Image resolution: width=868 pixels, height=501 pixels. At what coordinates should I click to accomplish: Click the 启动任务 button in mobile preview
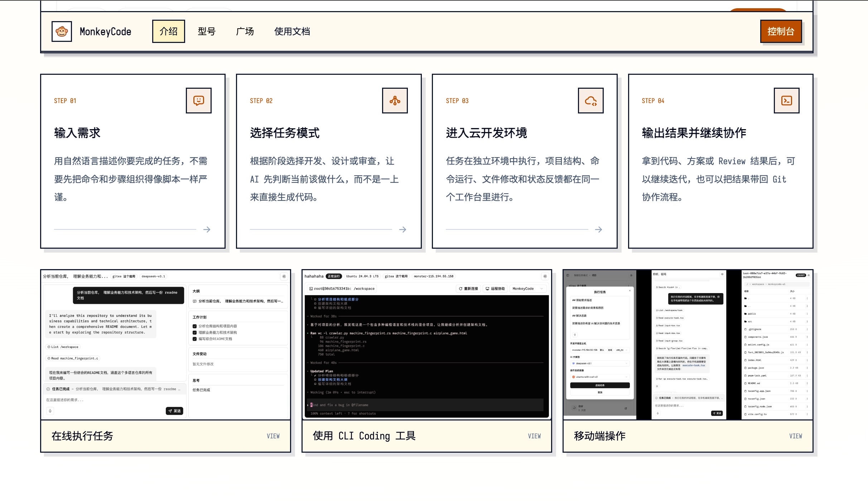[600, 385]
